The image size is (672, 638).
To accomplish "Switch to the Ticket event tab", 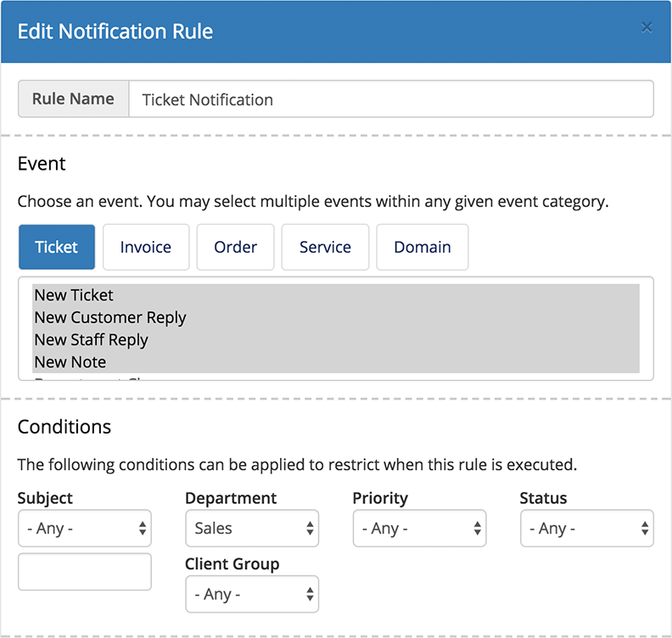I will coord(56,247).
